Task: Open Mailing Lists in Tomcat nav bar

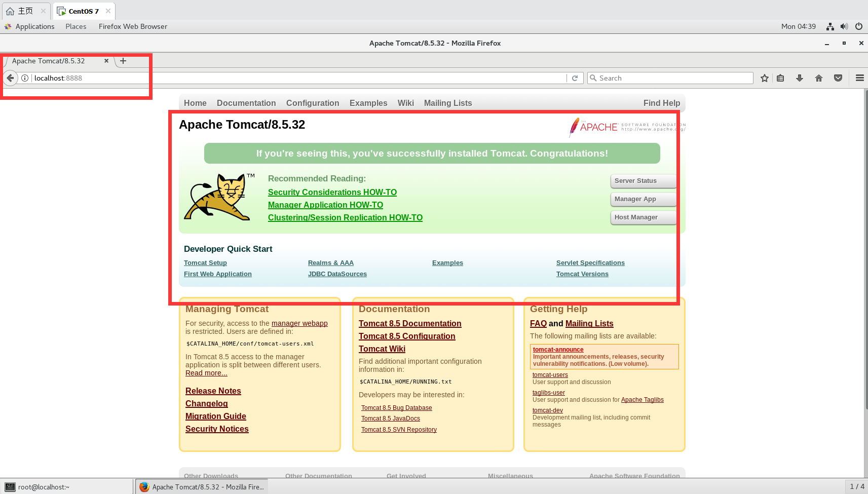Action: click(448, 103)
